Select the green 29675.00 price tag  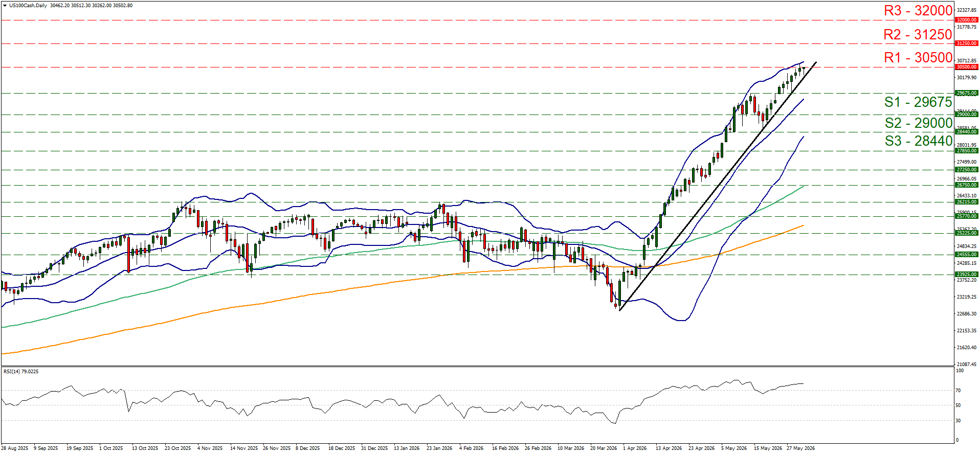966,93
